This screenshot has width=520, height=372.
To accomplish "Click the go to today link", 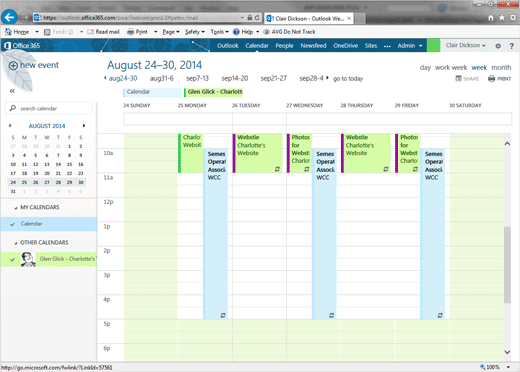I will pyautogui.click(x=348, y=79).
